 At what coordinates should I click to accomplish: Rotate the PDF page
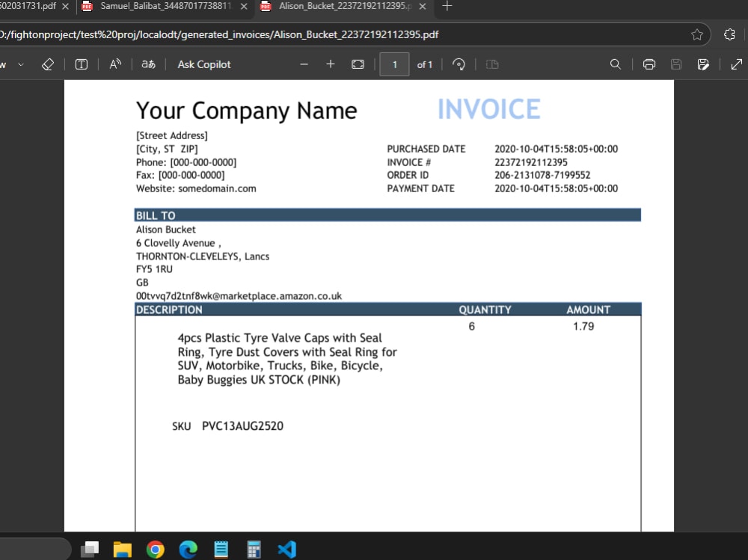[x=459, y=64]
